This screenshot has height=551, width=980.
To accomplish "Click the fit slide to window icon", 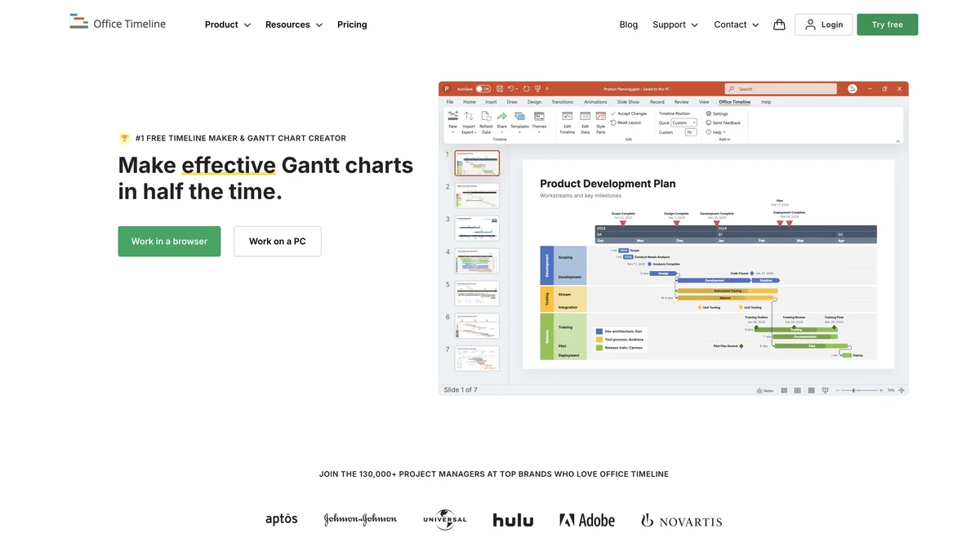I will pyautogui.click(x=902, y=390).
